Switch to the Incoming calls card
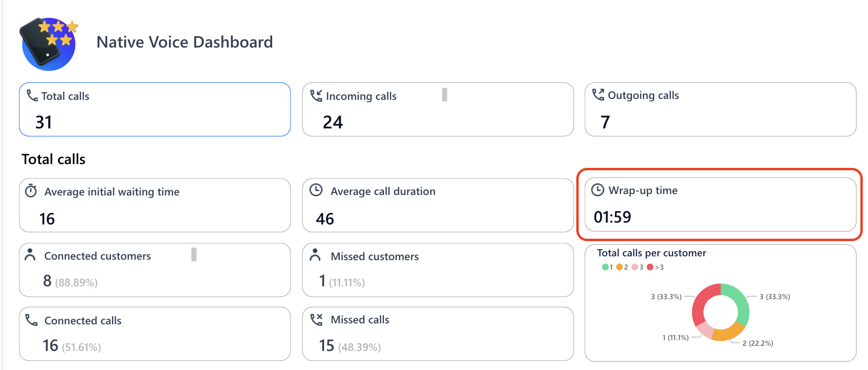 tap(438, 109)
